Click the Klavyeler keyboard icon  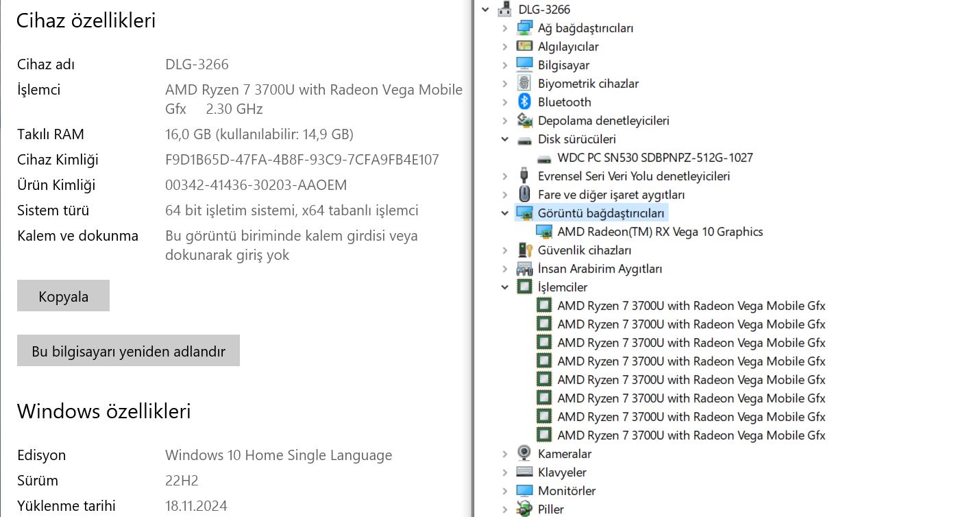(x=524, y=472)
